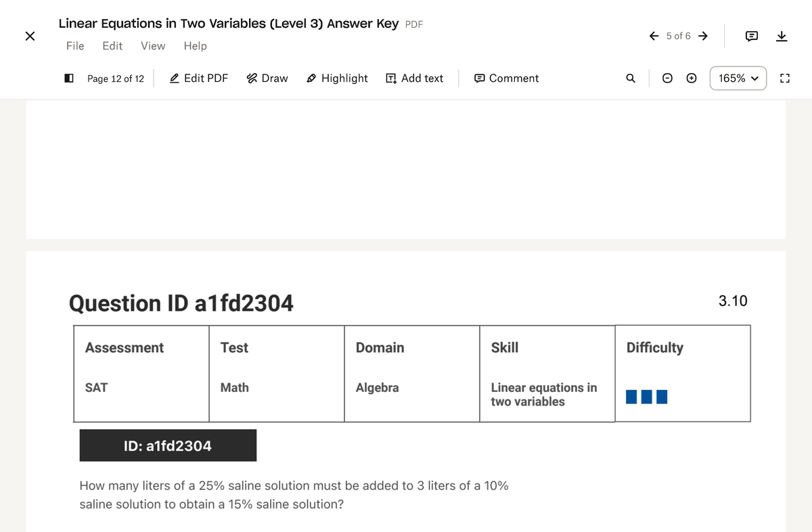Select the Draw tool
The height and width of the screenshot is (532, 812).
point(267,79)
